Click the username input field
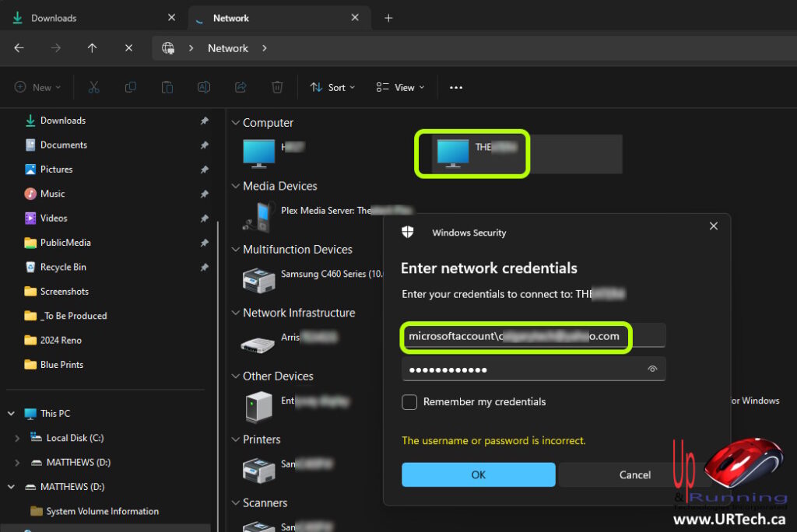The width and height of the screenshot is (797, 532). 532,336
